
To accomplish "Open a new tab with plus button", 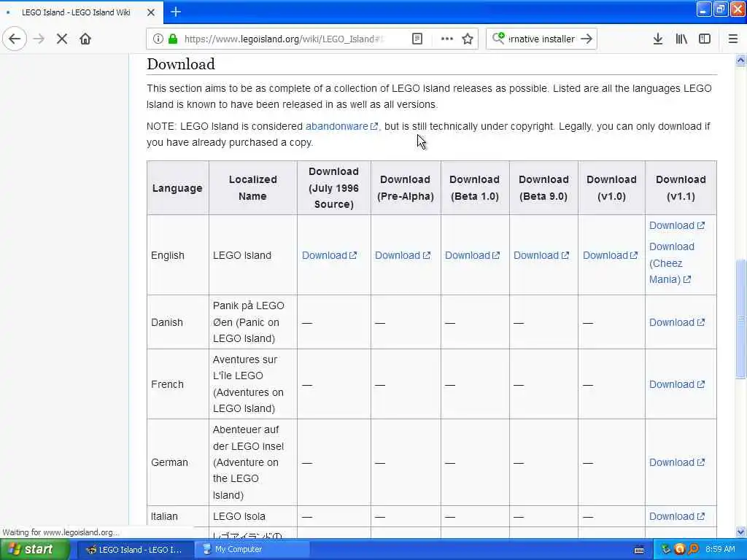I will coord(176,12).
